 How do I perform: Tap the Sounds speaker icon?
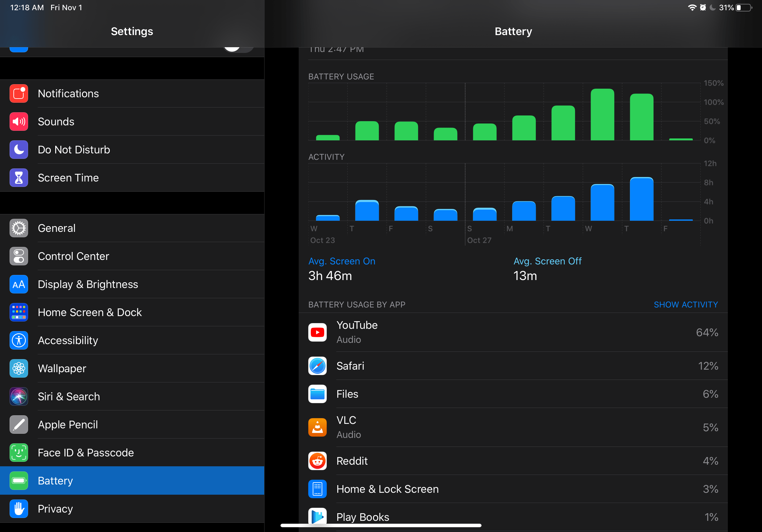pyautogui.click(x=19, y=122)
